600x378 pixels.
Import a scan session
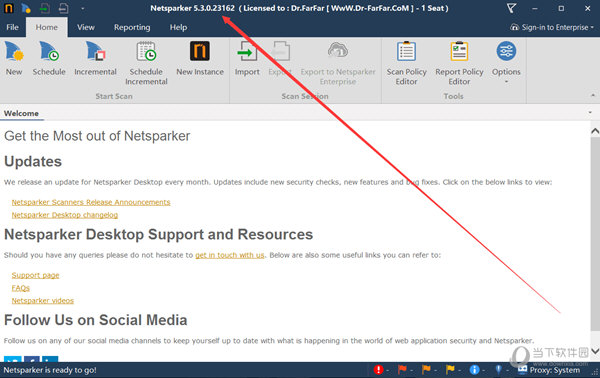pos(247,58)
